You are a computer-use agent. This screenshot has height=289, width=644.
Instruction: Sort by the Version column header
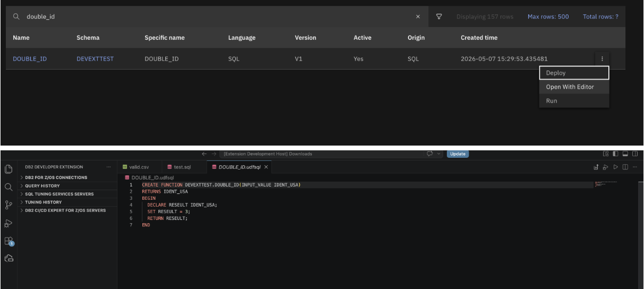306,38
